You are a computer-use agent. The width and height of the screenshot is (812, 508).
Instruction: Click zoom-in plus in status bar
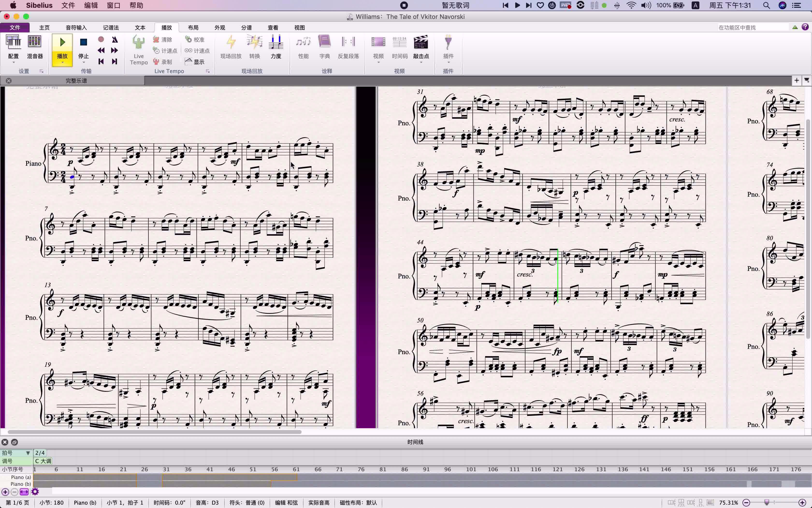point(802,503)
